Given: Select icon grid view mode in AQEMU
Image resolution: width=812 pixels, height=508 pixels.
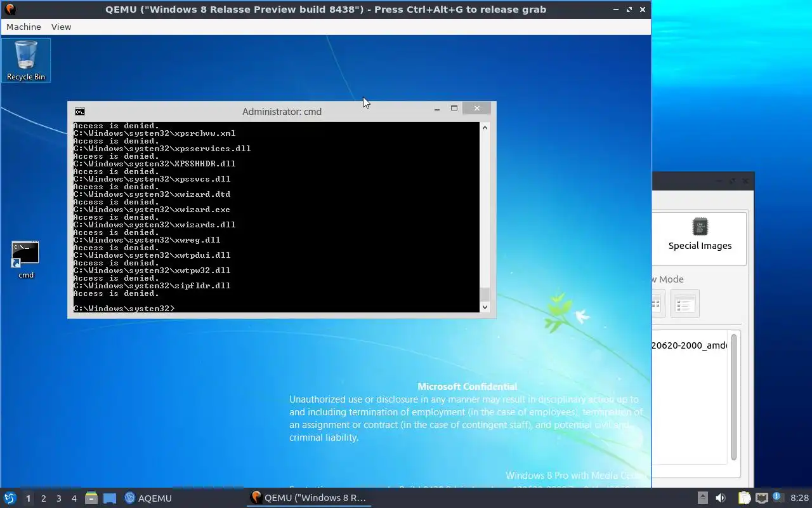Looking at the screenshot, I should (x=657, y=304).
